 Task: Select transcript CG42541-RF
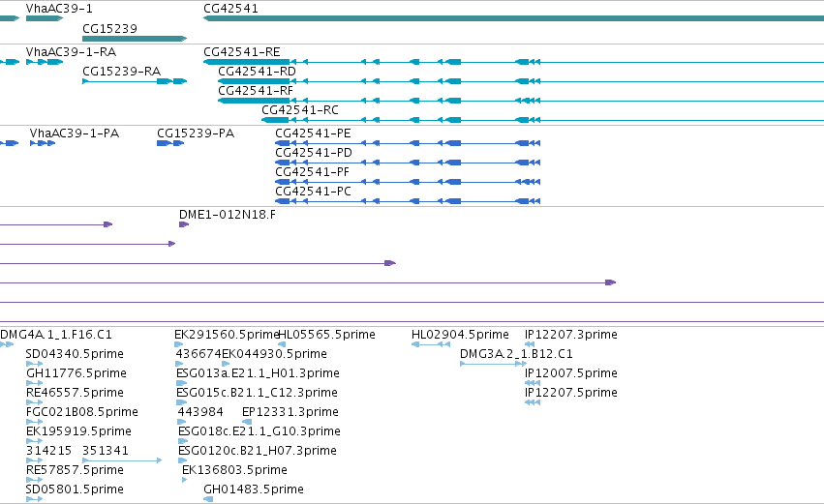pyautogui.click(x=256, y=91)
